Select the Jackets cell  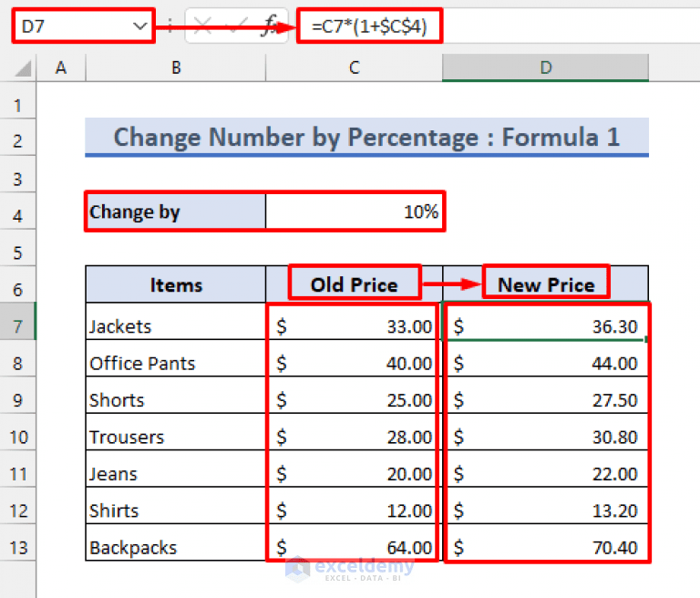(x=175, y=322)
